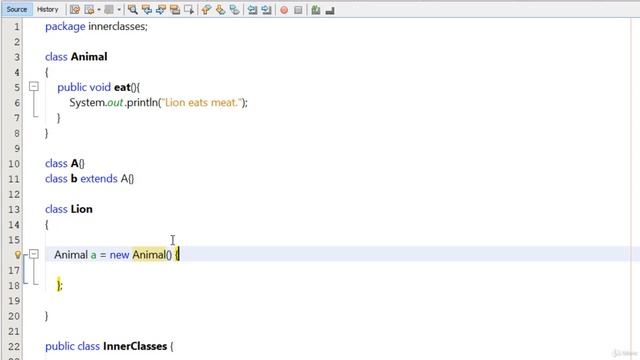Image resolution: width=640 pixels, height=360 pixels.
Task: Click the greyed Forward navigation icon
Action: coord(109,10)
